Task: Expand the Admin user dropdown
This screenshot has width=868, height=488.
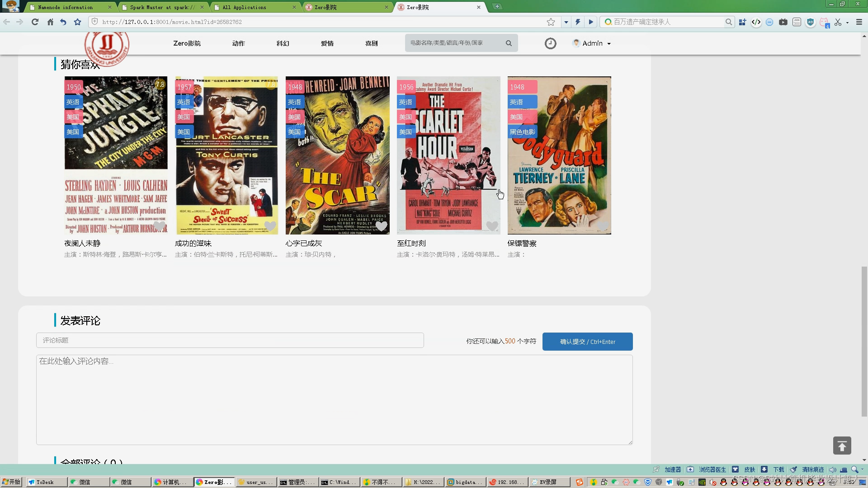Action: tap(592, 43)
